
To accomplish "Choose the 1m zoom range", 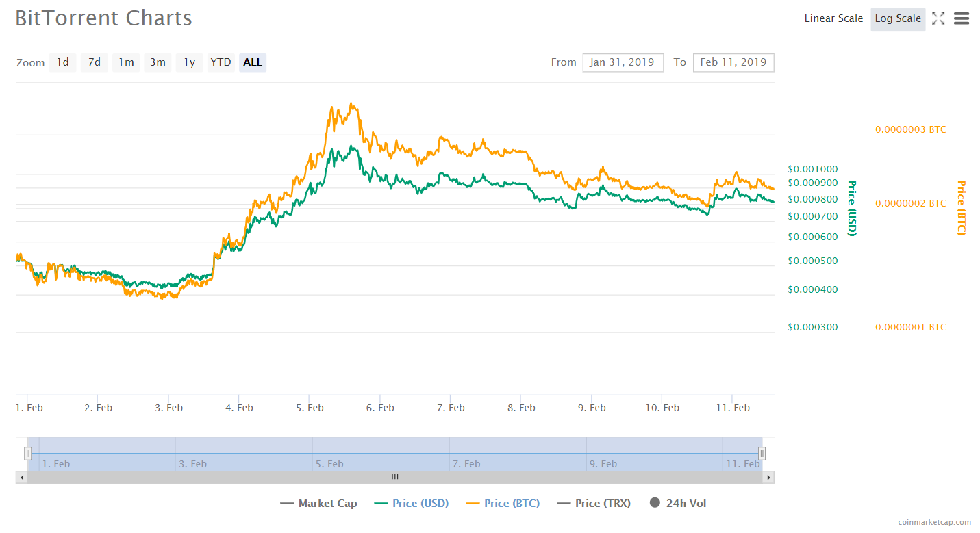I will (126, 62).
